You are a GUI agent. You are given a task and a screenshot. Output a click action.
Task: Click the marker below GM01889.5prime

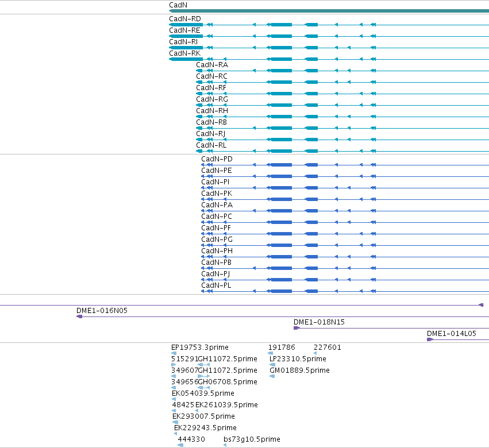272,376
